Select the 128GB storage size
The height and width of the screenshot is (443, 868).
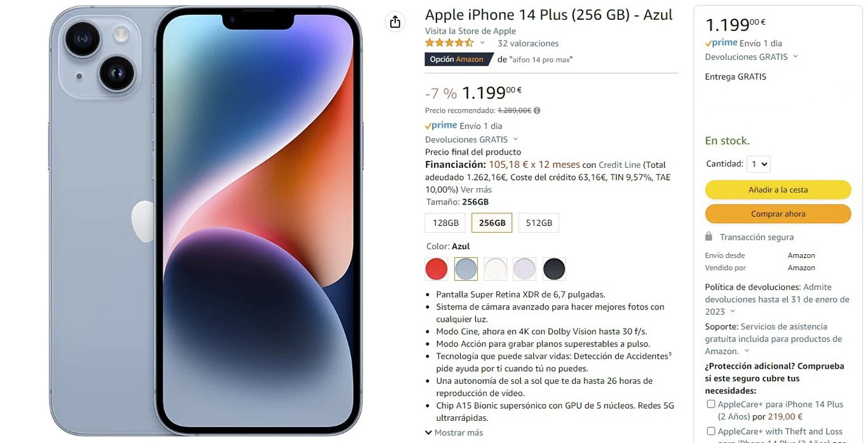click(x=445, y=223)
